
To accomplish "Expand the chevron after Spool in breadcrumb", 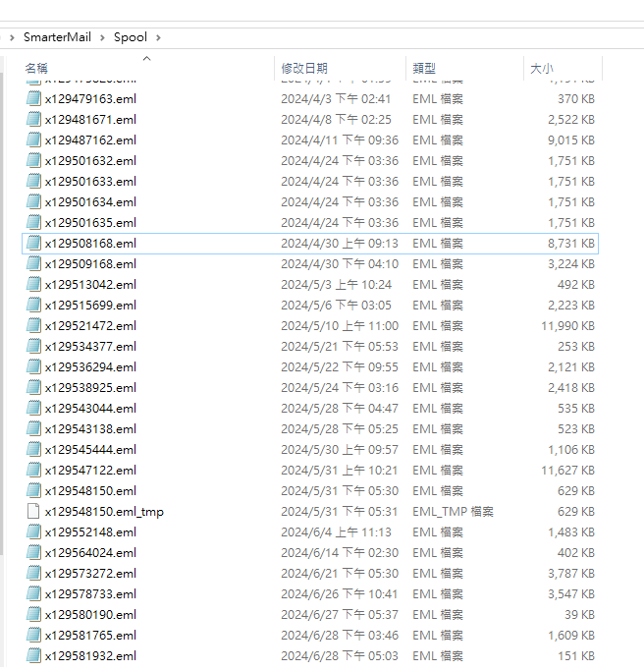I will tap(157, 37).
